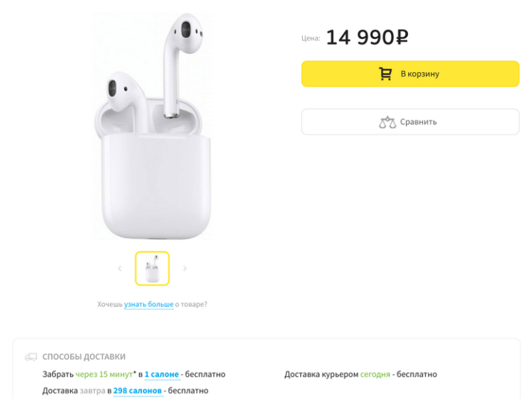Click the СПОСОБЫ ДОСТАВКИ heading
The height and width of the screenshot is (399, 532).
coord(84,356)
